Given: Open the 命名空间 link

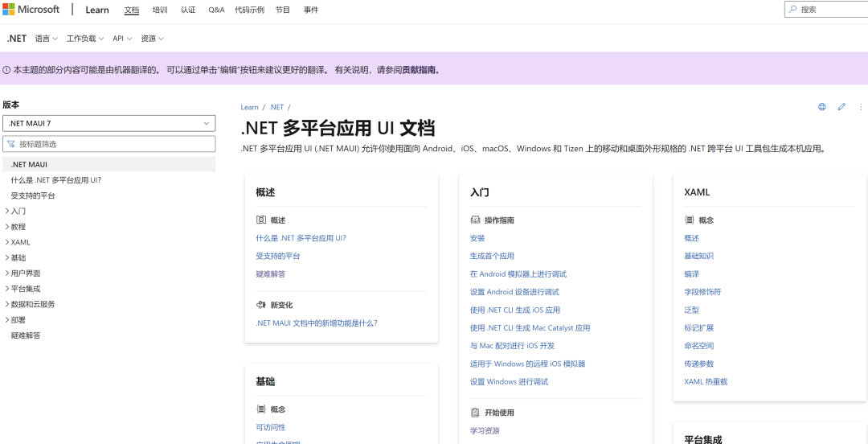Looking at the screenshot, I should [699, 346].
